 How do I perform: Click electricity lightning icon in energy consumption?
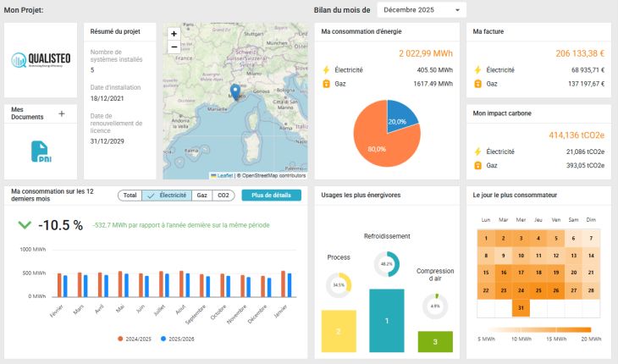[x=326, y=70]
